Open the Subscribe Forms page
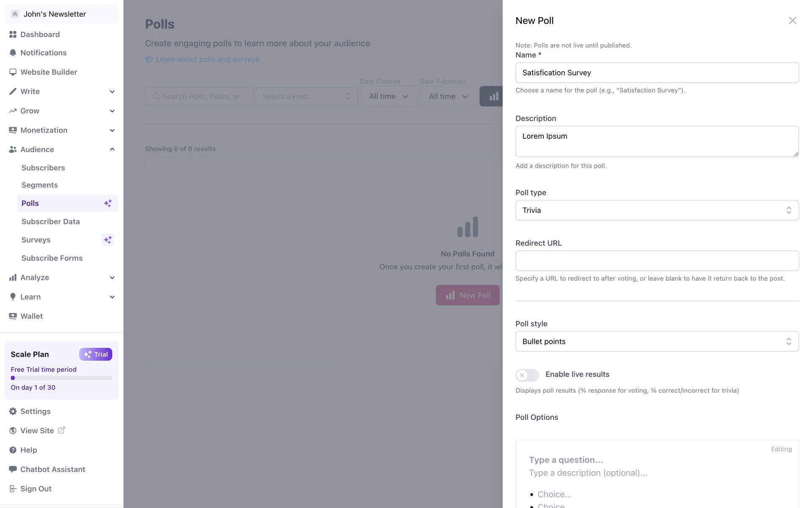The image size is (812, 508). click(52, 258)
